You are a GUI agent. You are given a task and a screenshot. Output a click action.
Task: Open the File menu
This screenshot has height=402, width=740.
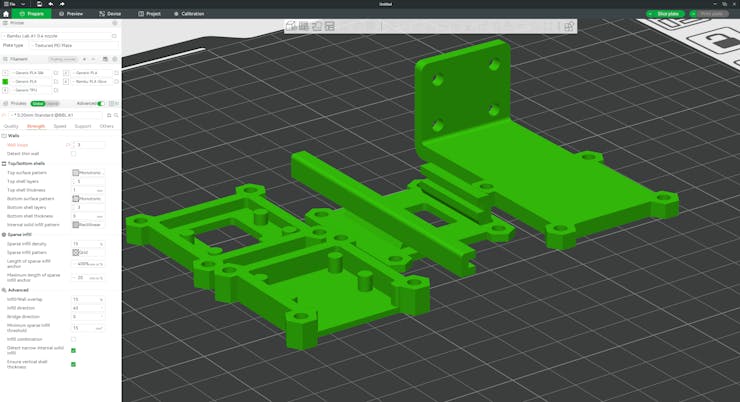[10, 4]
